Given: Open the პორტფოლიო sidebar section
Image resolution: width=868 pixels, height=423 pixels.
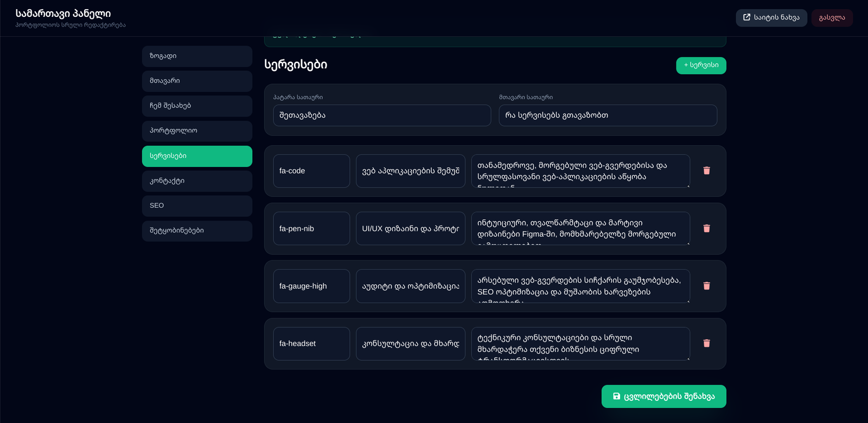Looking at the screenshot, I should (197, 131).
